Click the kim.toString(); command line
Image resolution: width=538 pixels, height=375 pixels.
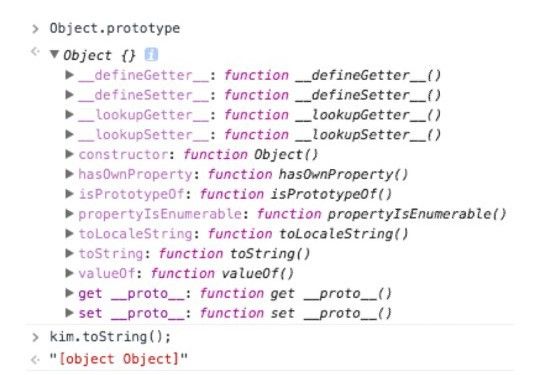pyautogui.click(x=110, y=337)
